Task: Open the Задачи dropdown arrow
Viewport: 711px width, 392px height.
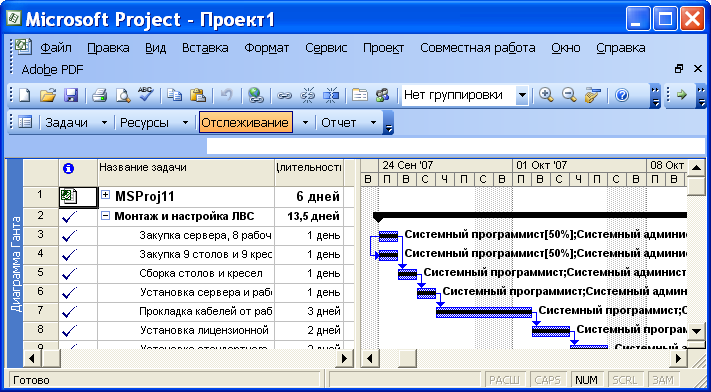Action: (104, 122)
